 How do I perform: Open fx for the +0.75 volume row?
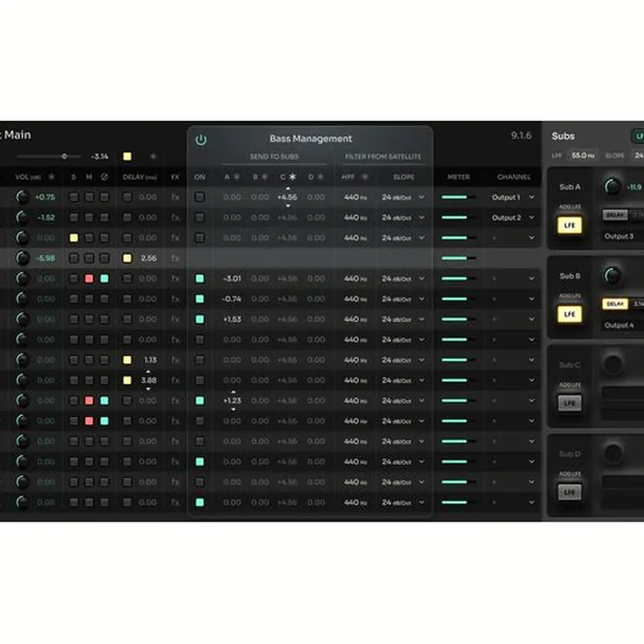pyautogui.click(x=175, y=197)
